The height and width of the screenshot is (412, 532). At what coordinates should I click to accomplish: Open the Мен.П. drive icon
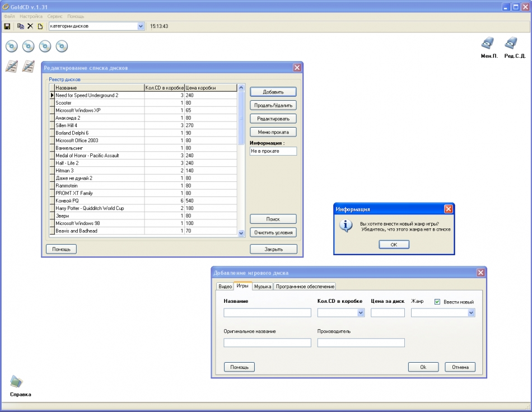click(488, 43)
